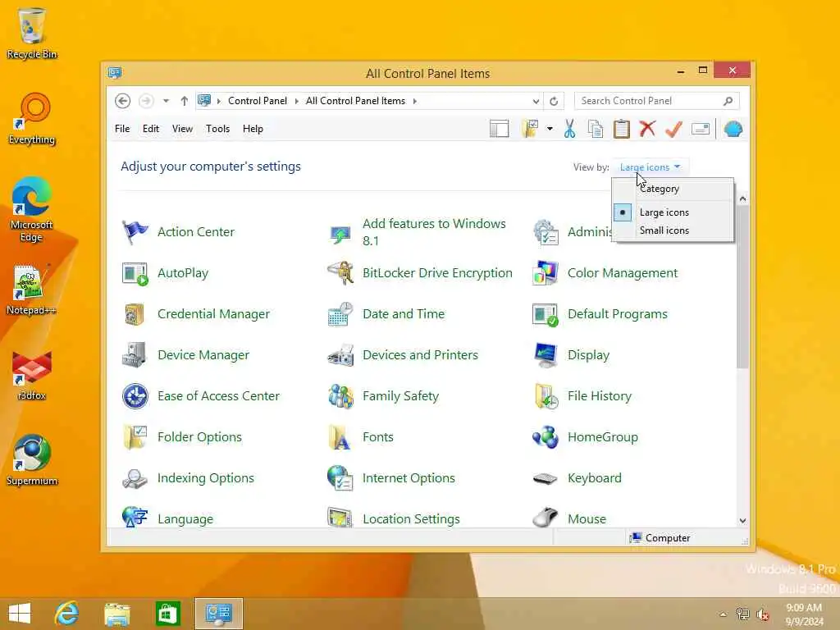The width and height of the screenshot is (840, 630).
Task: Open the Tools menu
Action: click(217, 129)
